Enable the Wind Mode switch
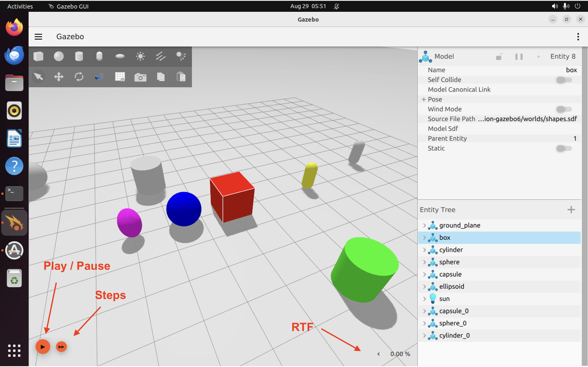 [x=564, y=109]
